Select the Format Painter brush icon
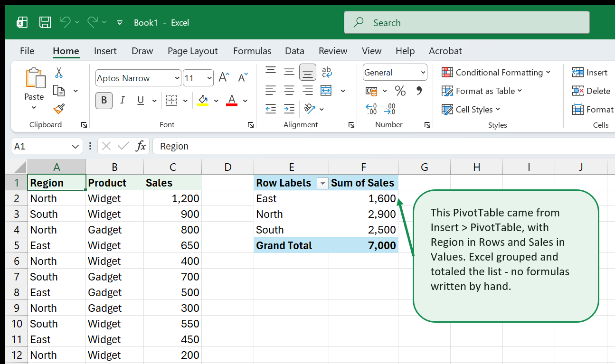The width and height of the screenshot is (615, 364). tap(59, 109)
